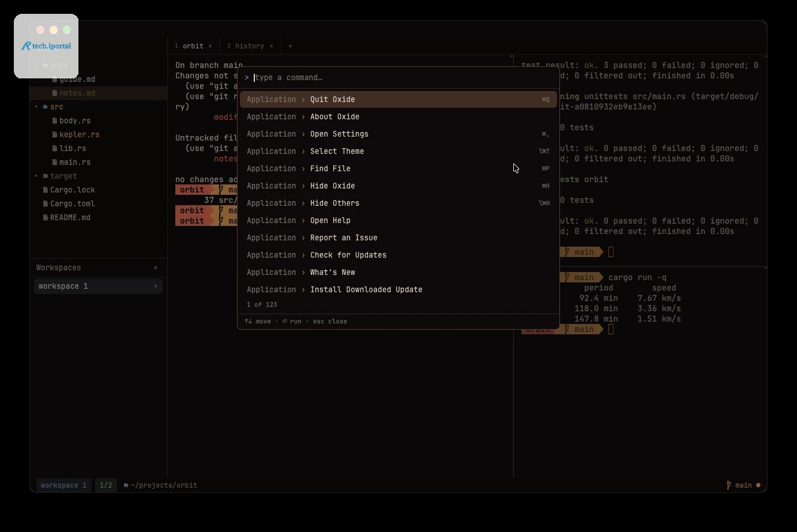Close the history tab
The width and height of the screenshot is (797, 532).
coord(271,46)
